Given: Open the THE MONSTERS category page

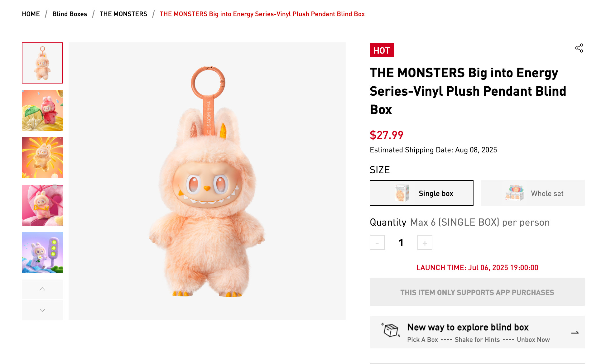Looking at the screenshot, I should pos(123,14).
